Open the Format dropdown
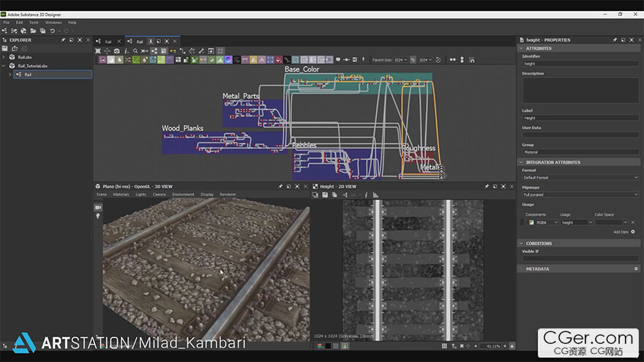644x362 pixels. click(x=580, y=178)
